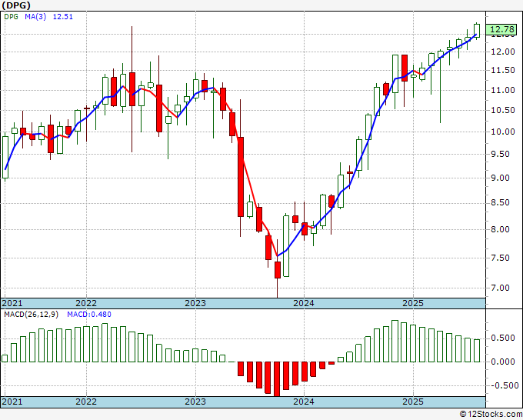Image resolution: width=523 pixels, height=420 pixels.
Task: Click 2024 on the MACD panel time axis
Action: [304, 402]
